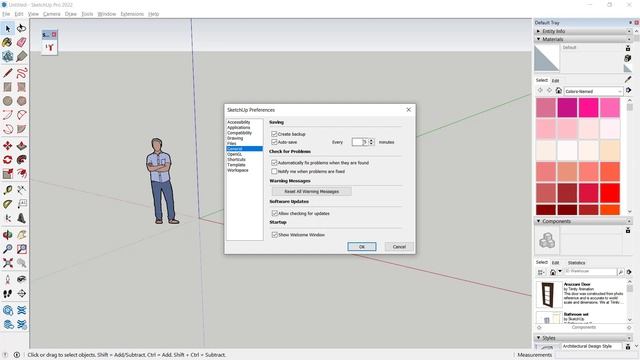This screenshot has width=640, height=360.
Task: Open Components home navigation dropdown arrow
Action: pyautogui.click(x=560, y=271)
